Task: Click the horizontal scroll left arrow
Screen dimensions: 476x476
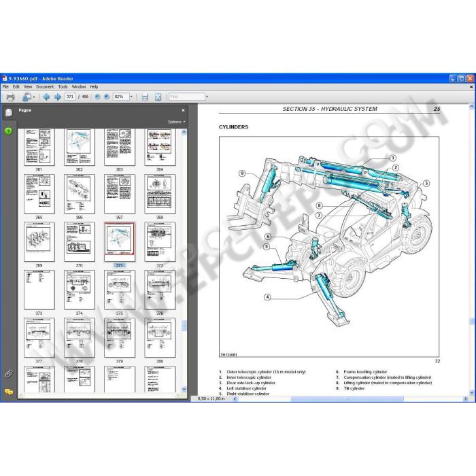Action: coord(235,398)
